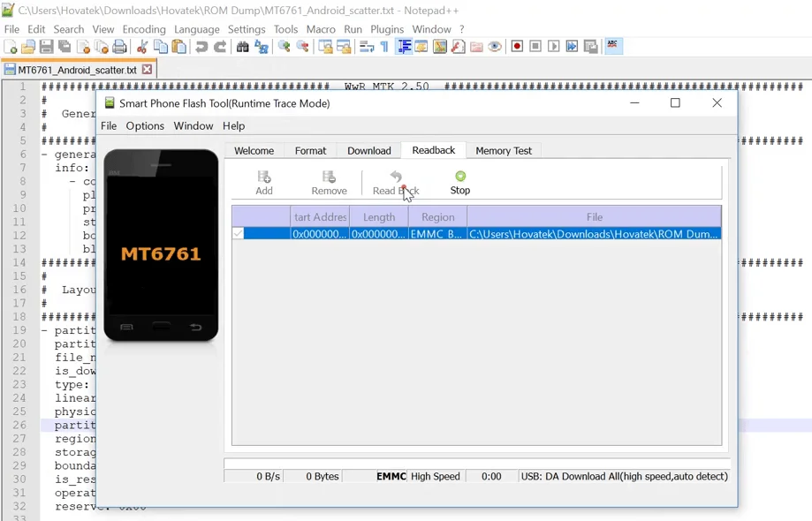Click the Remove button in Readback toolbar
The width and height of the screenshot is (812, 521).
click(329, 183)
